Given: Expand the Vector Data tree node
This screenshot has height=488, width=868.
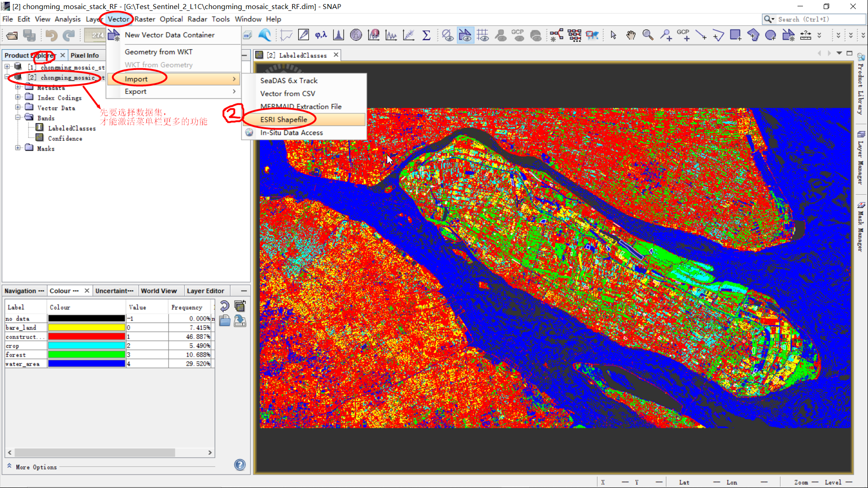Looking at the screenshot, I should (x=18, y=108).
